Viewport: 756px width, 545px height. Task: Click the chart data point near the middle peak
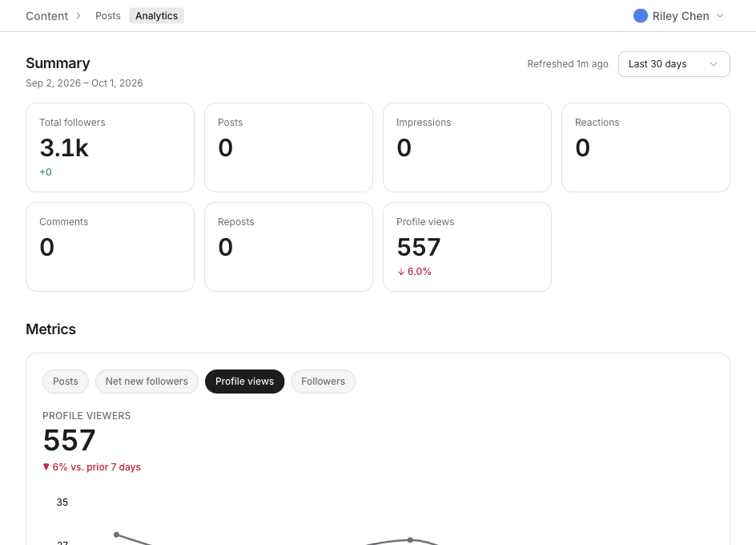point(410,539)
